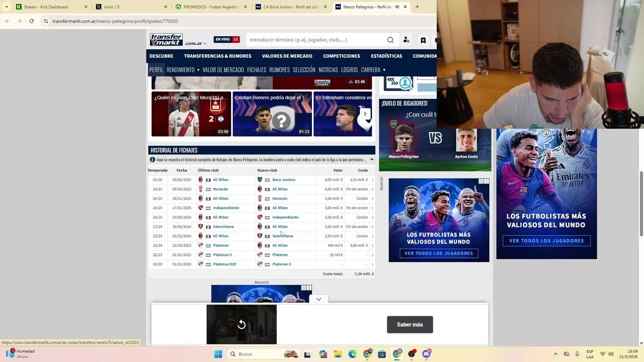Image resolution: width=644 pixels, height=362 pixels.
Task: Open the .com.ar country dropdown
Action: [x=196, y=43]
